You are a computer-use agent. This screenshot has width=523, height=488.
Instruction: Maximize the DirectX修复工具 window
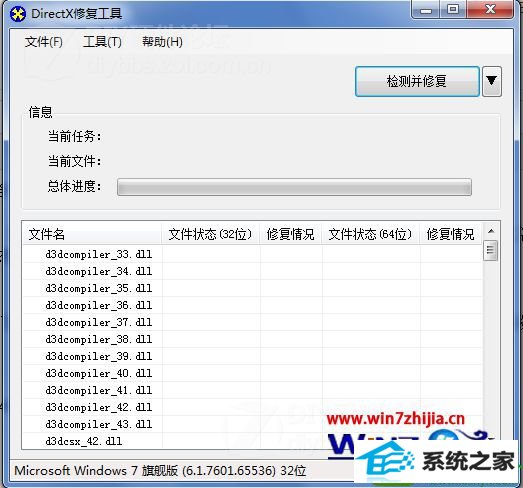(x=453, y=9)
